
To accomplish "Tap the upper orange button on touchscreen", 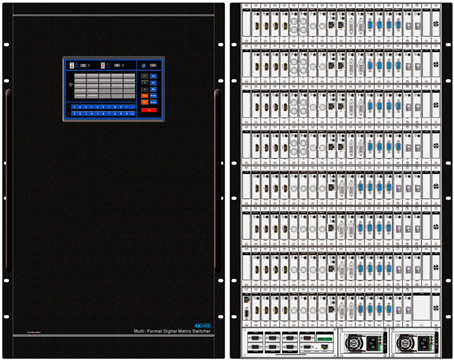I will coord(145,96).
